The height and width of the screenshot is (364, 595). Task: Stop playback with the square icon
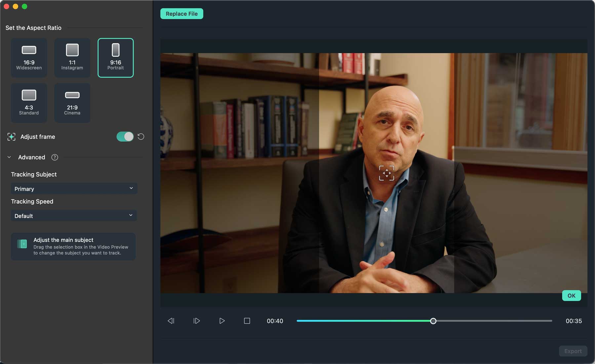247,321
